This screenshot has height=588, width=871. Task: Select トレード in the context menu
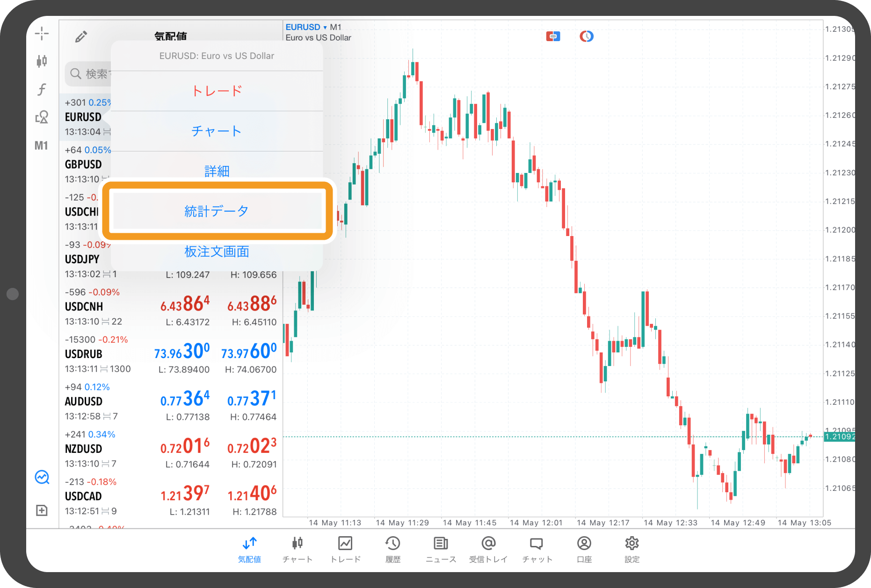(x=217, y=91)
